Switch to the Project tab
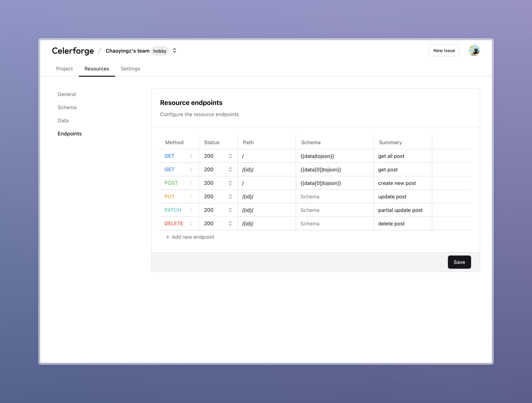Image resolution: width=532 pixels, height=403 pixels. tap(64, 69)
